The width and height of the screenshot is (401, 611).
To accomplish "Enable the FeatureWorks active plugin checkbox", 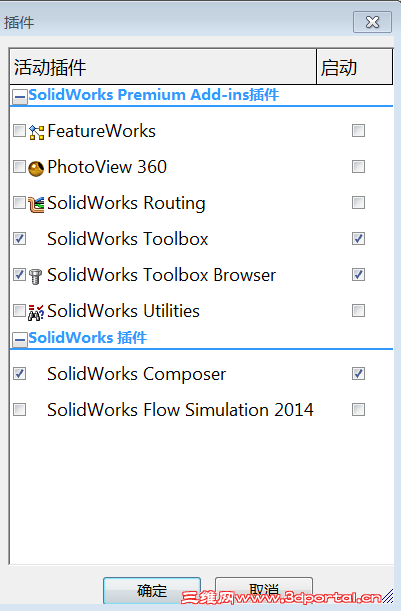I will point(19,131).
